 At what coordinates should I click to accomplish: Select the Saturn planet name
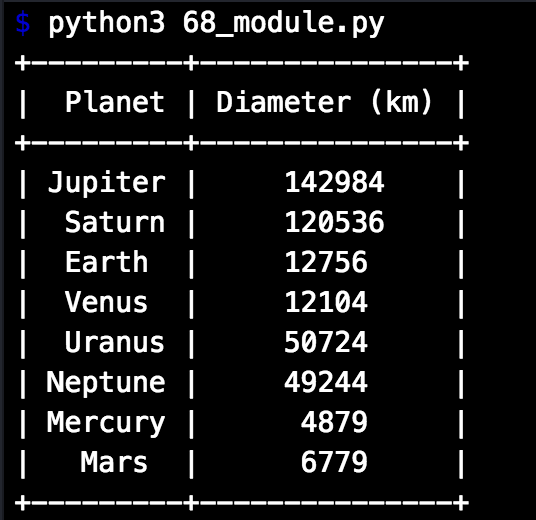(x=115, y=222)
